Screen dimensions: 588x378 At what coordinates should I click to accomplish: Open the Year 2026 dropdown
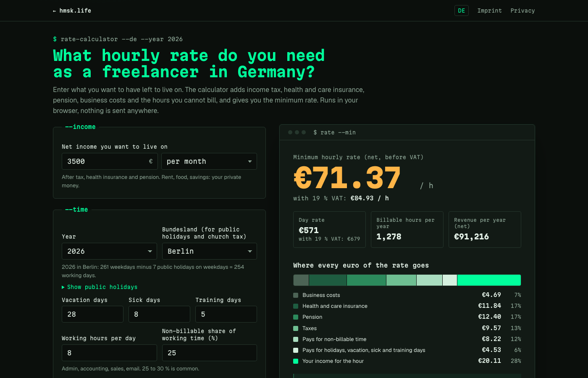pos(110,251)
